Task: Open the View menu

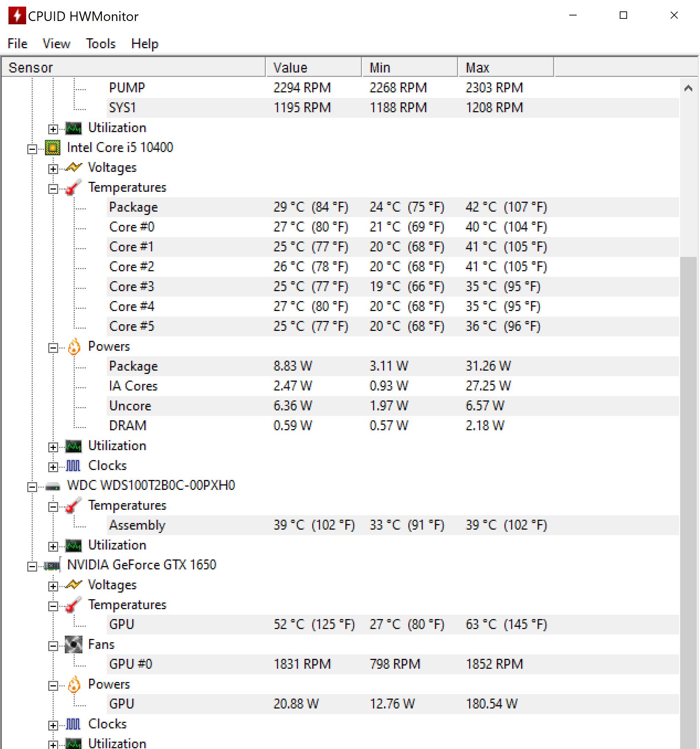Action: tap(57, 44)
